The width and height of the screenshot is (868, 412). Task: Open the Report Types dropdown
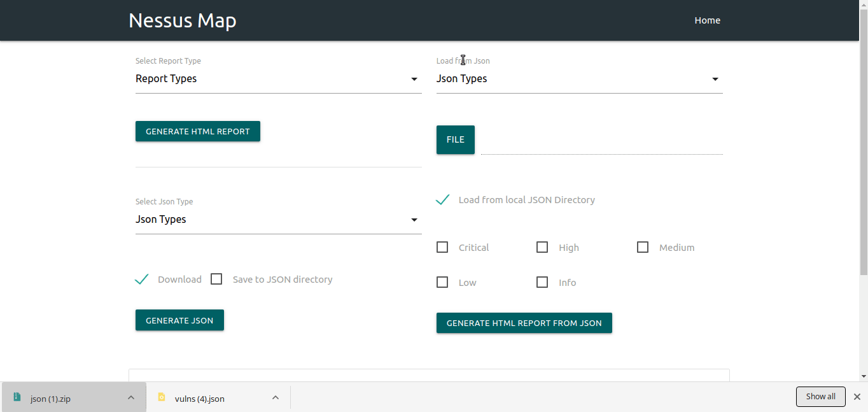278,79
